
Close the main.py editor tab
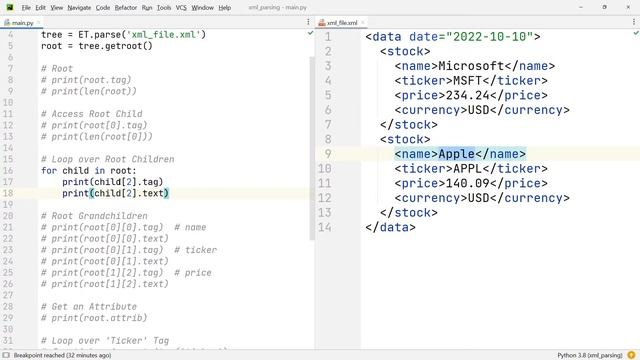coord(39,23)
